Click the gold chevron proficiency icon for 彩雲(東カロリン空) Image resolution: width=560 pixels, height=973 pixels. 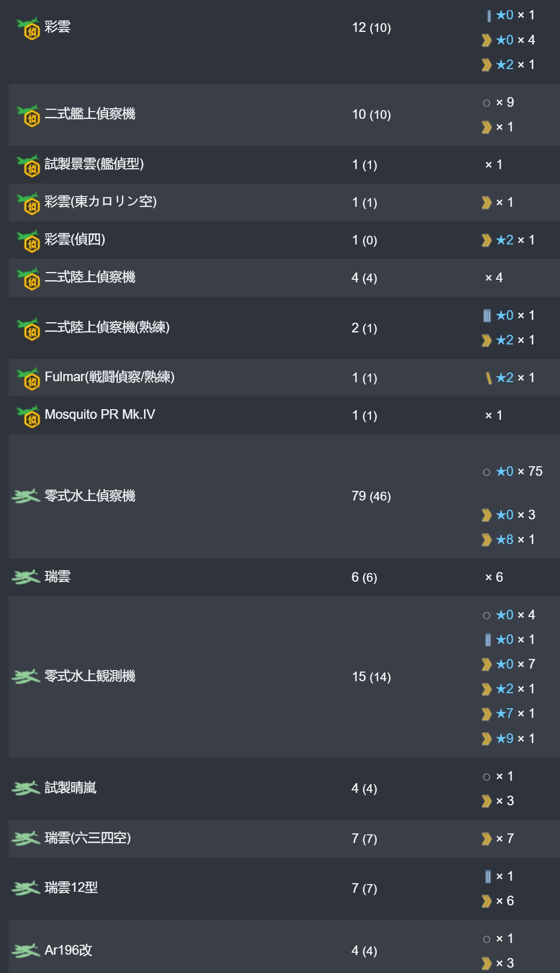[487, 202]
